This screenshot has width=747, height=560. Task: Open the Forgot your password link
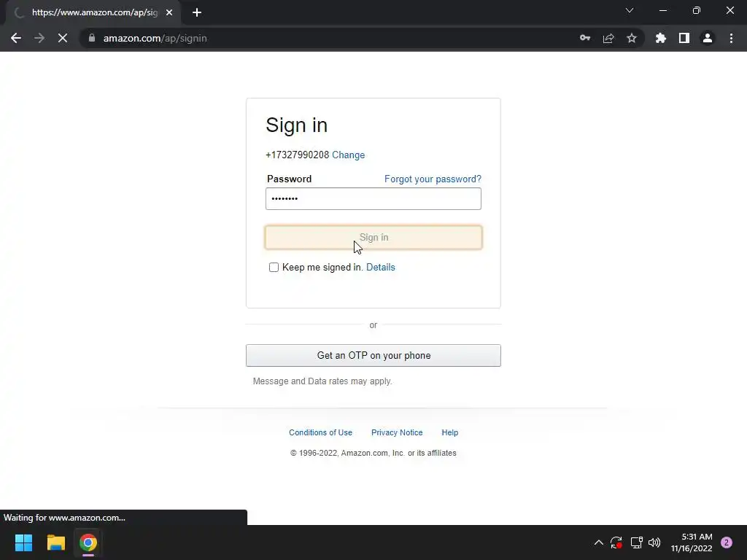coord(433,179)
